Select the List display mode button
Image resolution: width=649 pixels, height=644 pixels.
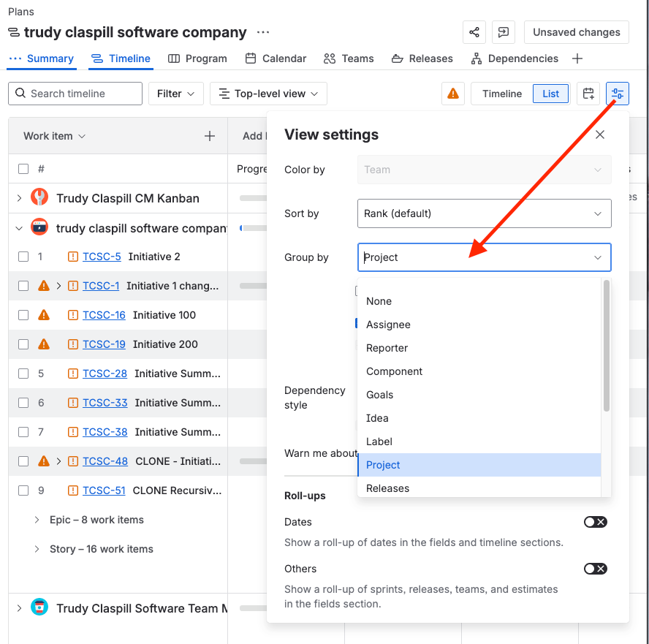coord(550,94)
